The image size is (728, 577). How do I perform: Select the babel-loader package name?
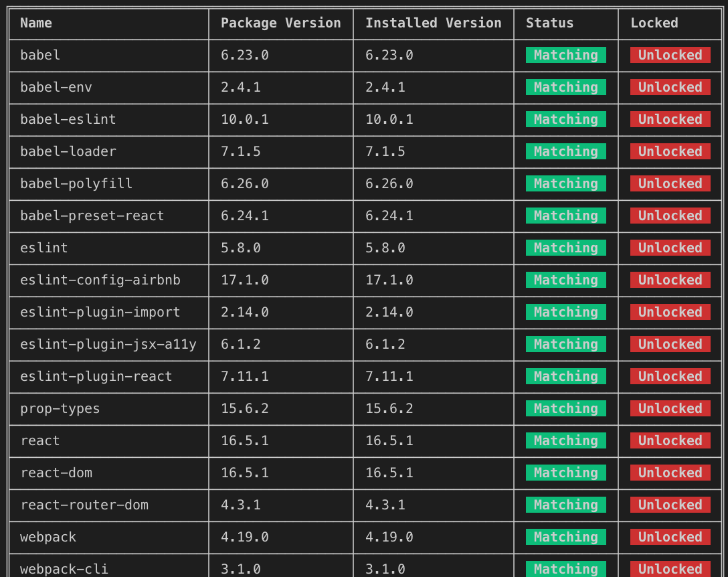tap(68, 151)
